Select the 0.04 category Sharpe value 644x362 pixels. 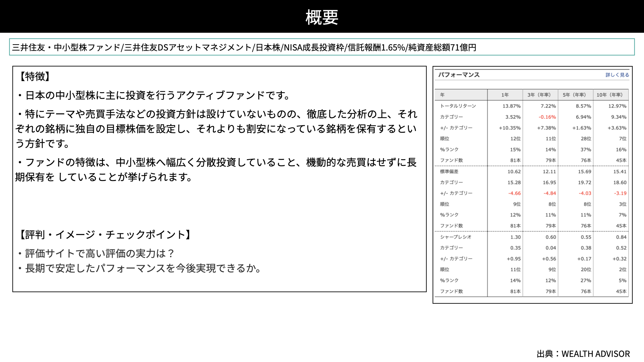coord(551,248)
